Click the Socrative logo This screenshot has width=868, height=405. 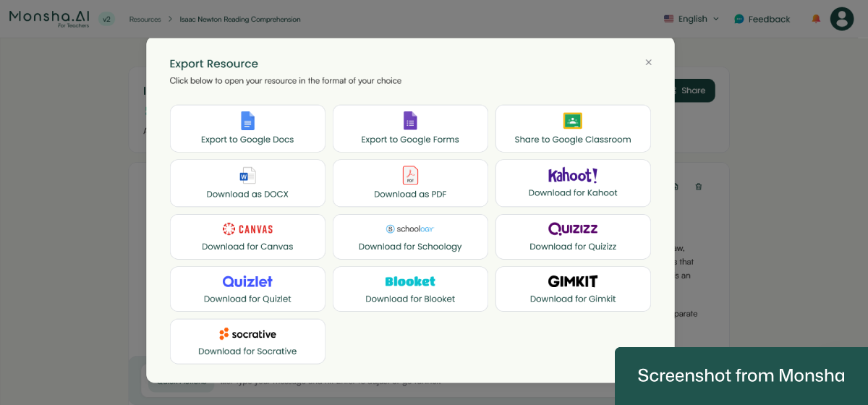[x=247, y=334]
